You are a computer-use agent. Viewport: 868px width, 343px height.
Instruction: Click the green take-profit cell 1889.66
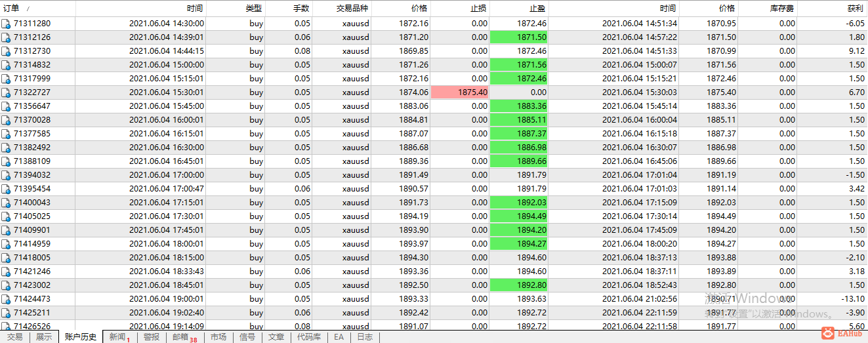[519, 161]
